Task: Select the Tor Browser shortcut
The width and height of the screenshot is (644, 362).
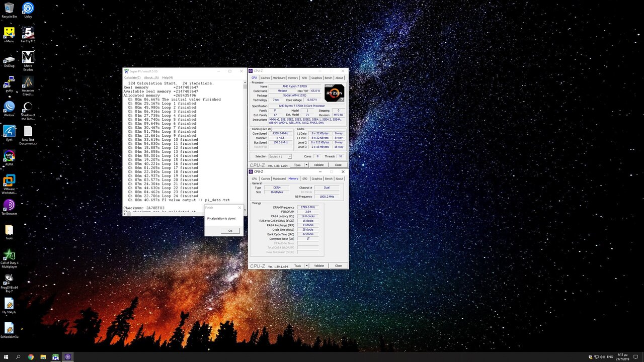Action: coord(9,207)
